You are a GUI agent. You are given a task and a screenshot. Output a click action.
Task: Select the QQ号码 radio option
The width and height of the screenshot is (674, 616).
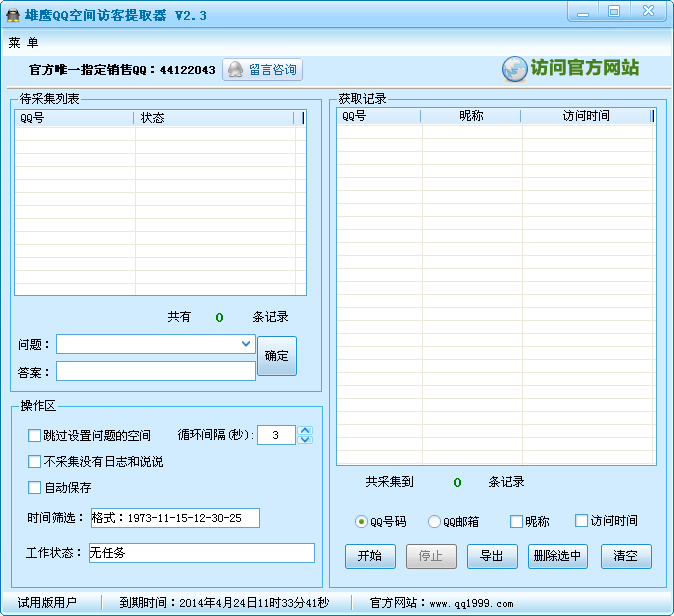pyautogui.click(x=361, y=521)
